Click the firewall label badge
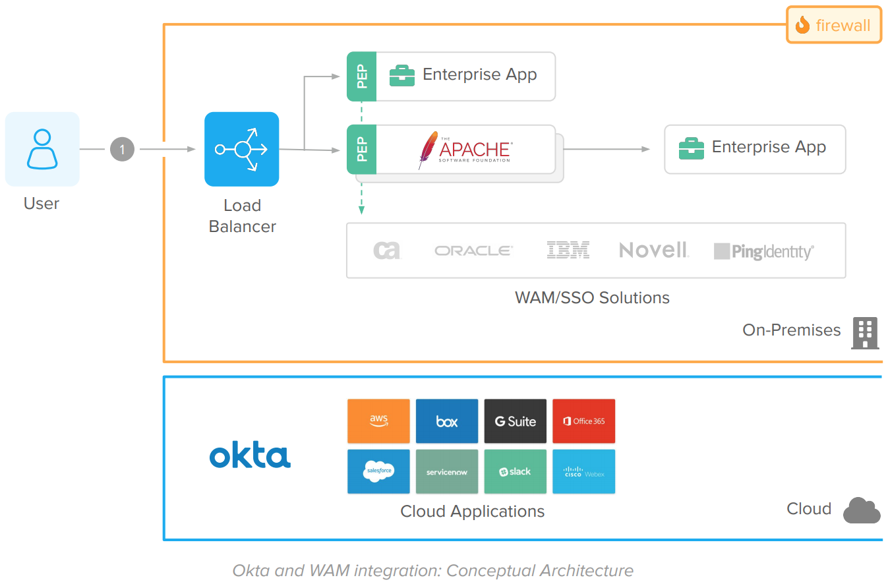 pos(834,25)
